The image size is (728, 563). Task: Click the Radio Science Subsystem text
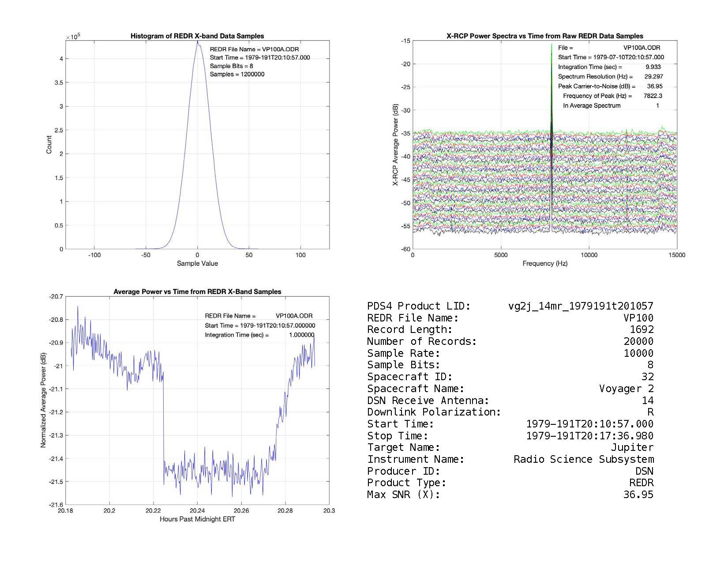click(583, 459)
